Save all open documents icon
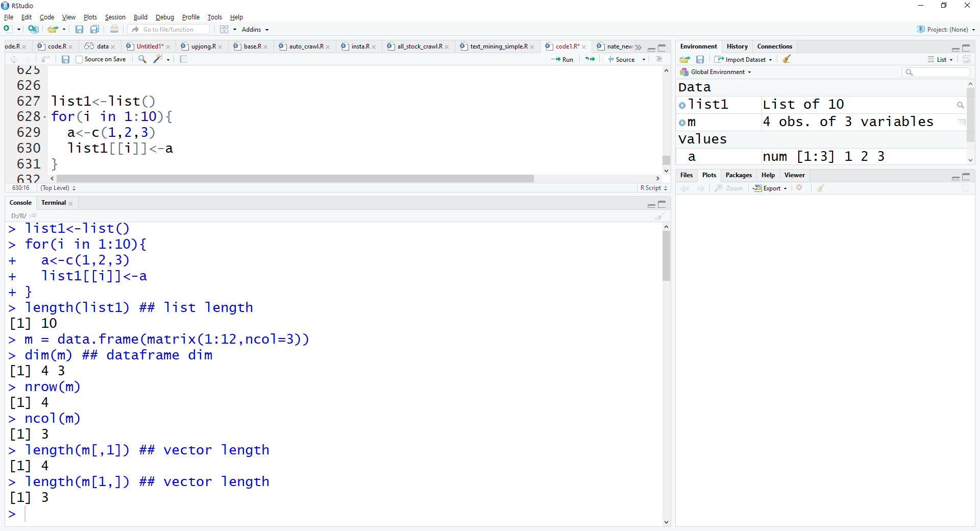Image resolution: width=980 pixels, height=531 pixels. pyautogui.click(x=94, y=30)
